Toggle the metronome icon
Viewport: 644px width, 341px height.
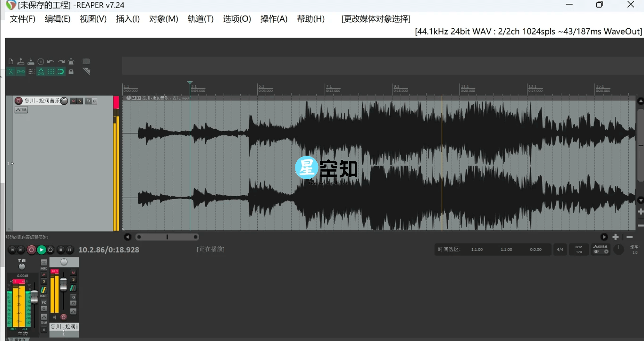tap(71, 61)
